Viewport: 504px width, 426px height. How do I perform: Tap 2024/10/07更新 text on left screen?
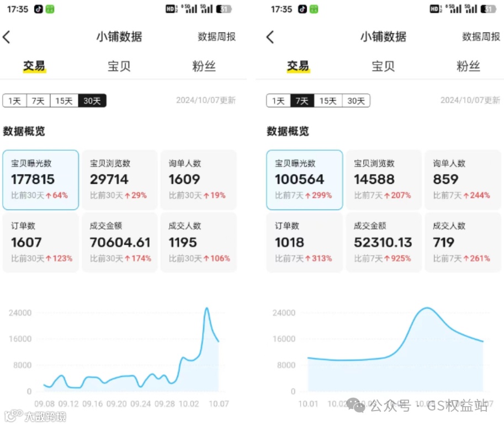(206, 100)
